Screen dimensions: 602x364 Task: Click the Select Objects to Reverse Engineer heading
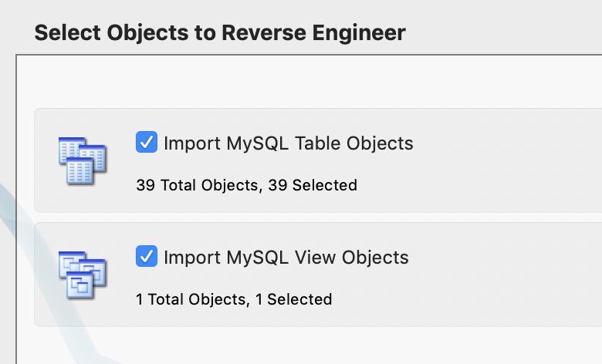[220, 33]
